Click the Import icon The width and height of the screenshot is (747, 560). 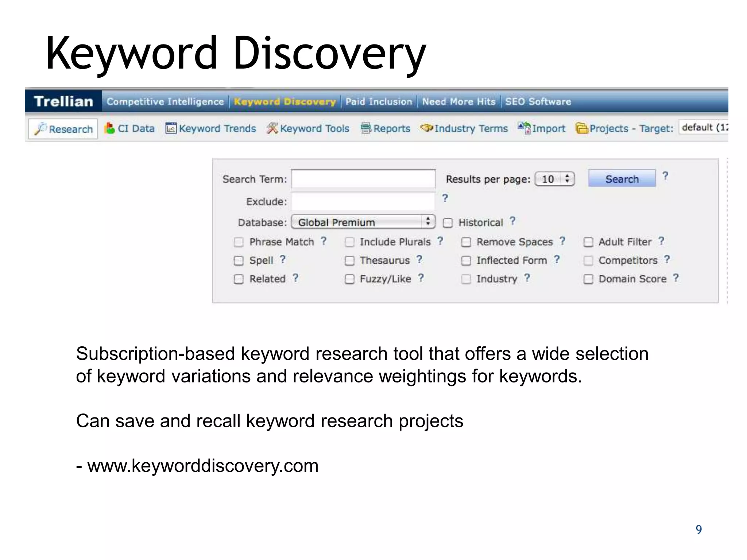click(524, 128)
